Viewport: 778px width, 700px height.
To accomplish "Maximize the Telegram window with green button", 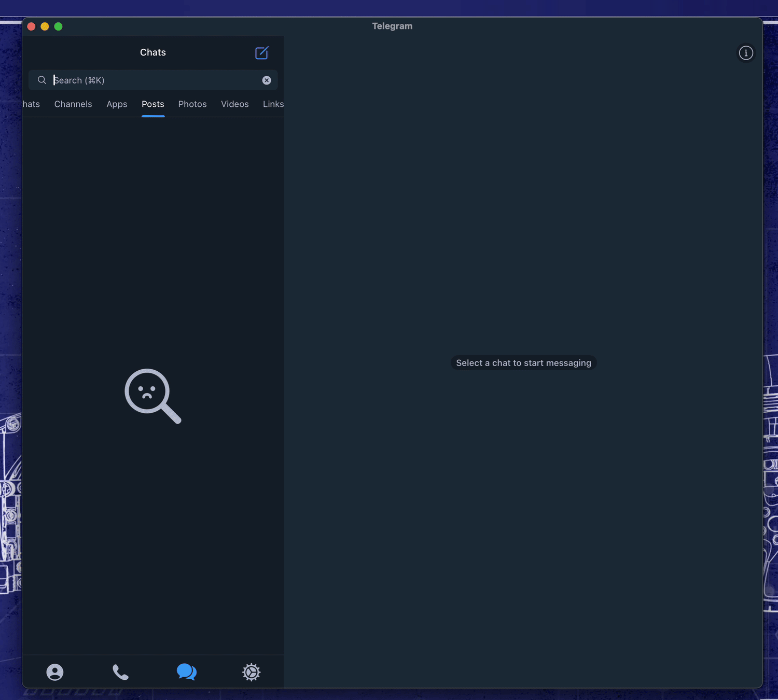I will (59, 26).
